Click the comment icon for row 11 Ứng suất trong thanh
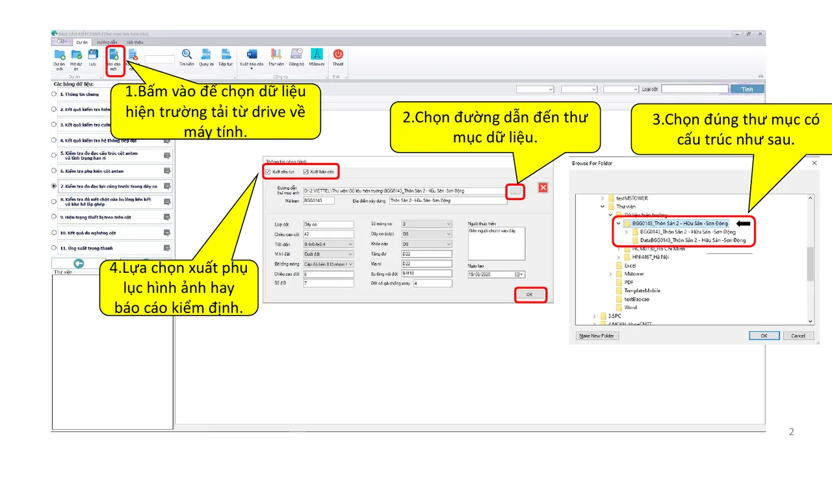Screen dimensions: 832x504 click(167, 248)
